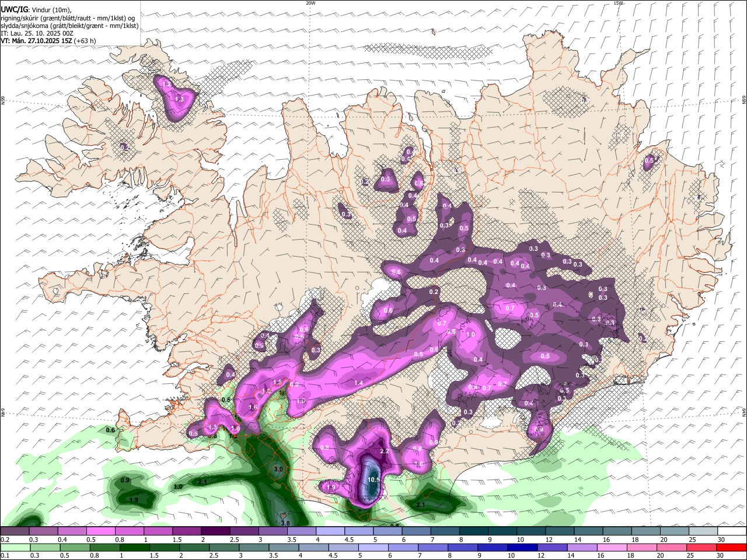Click the red swatch at 30 in lower legend

(x=732, y=547)
